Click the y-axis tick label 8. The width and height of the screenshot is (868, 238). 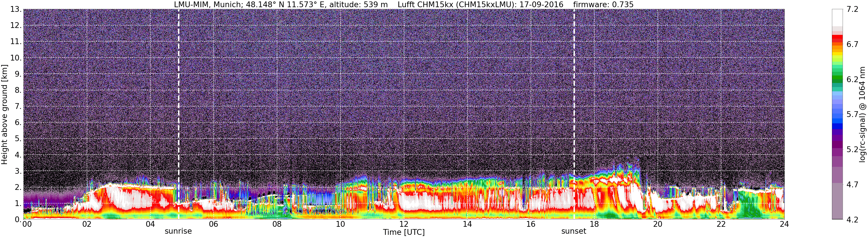tap(18, 90)
